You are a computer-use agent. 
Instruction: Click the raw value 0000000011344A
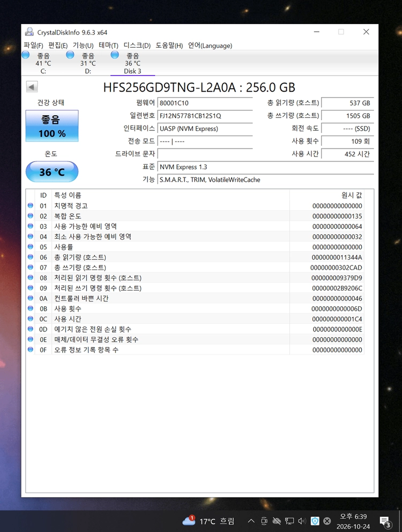337,257
